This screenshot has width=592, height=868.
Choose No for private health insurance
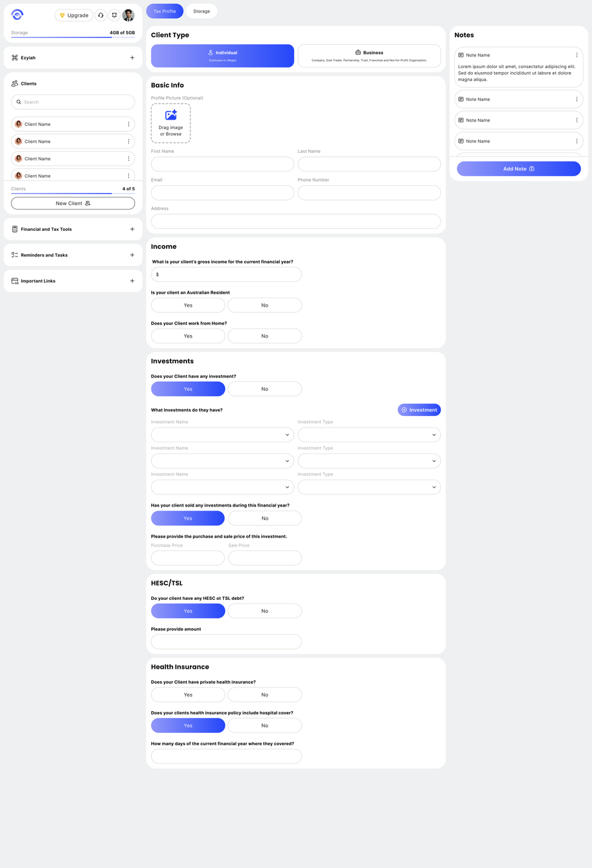(264, 695)
